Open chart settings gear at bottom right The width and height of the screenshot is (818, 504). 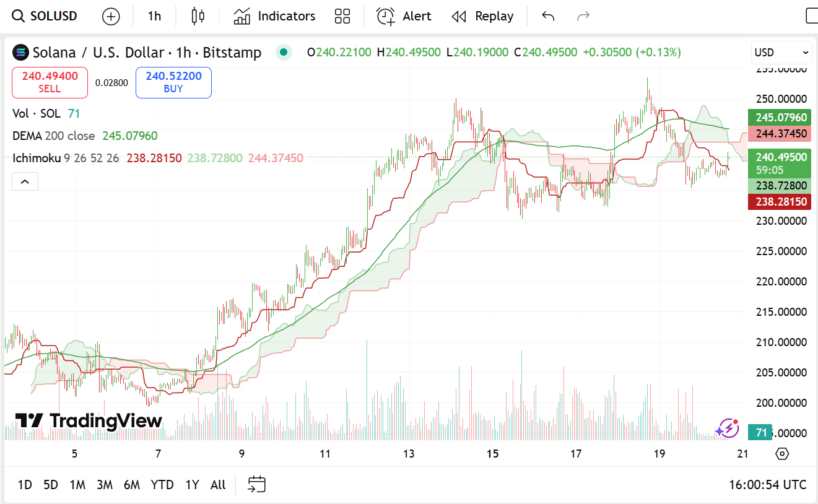[782, 454]
